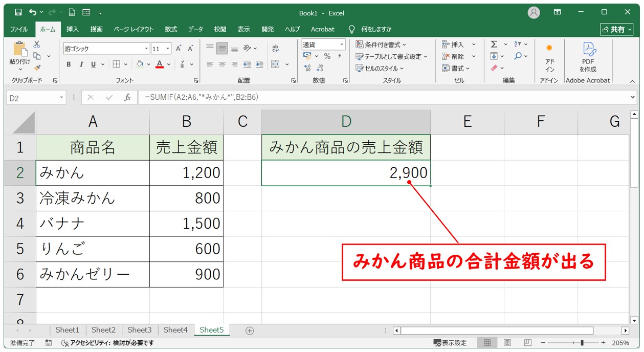Click the red font color swatch
The width and height of the screenshot is (644, 352).
(160, 64)
